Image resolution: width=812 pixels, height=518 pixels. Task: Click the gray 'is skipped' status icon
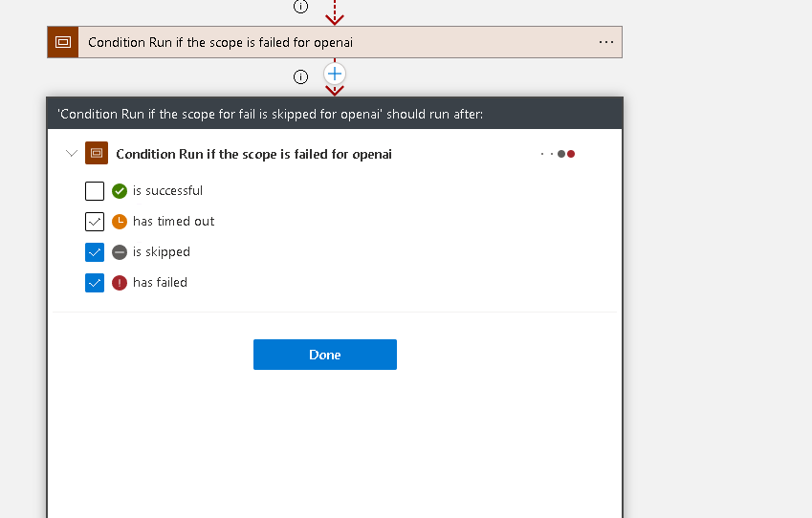120,252
